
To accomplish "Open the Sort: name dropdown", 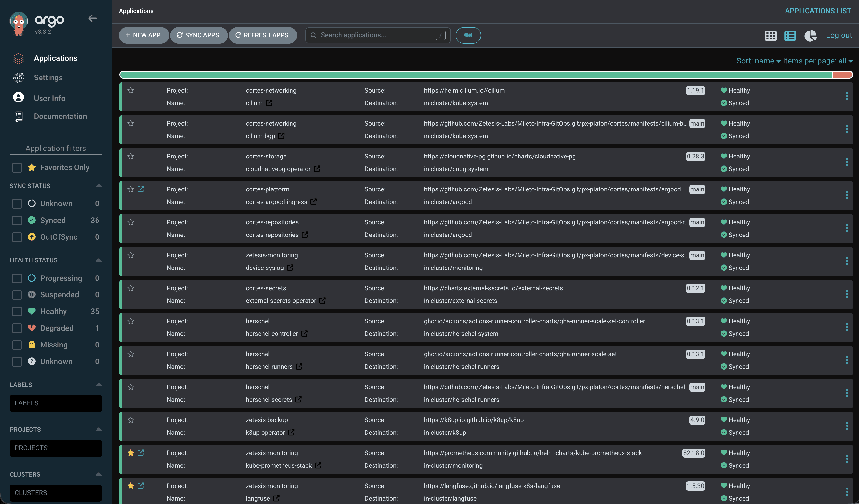I will pyautogui.click(x=758, y=61).
